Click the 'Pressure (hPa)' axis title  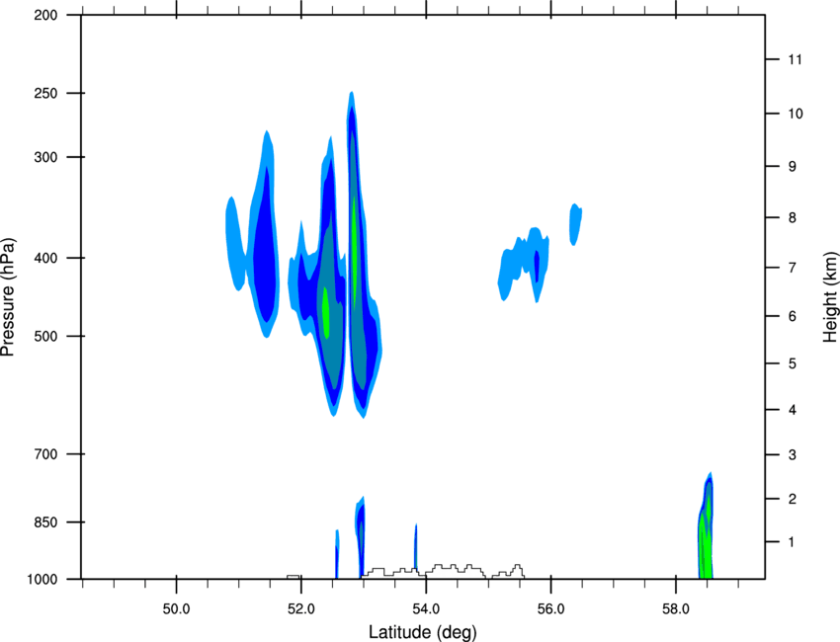click(x=8, y=297)
